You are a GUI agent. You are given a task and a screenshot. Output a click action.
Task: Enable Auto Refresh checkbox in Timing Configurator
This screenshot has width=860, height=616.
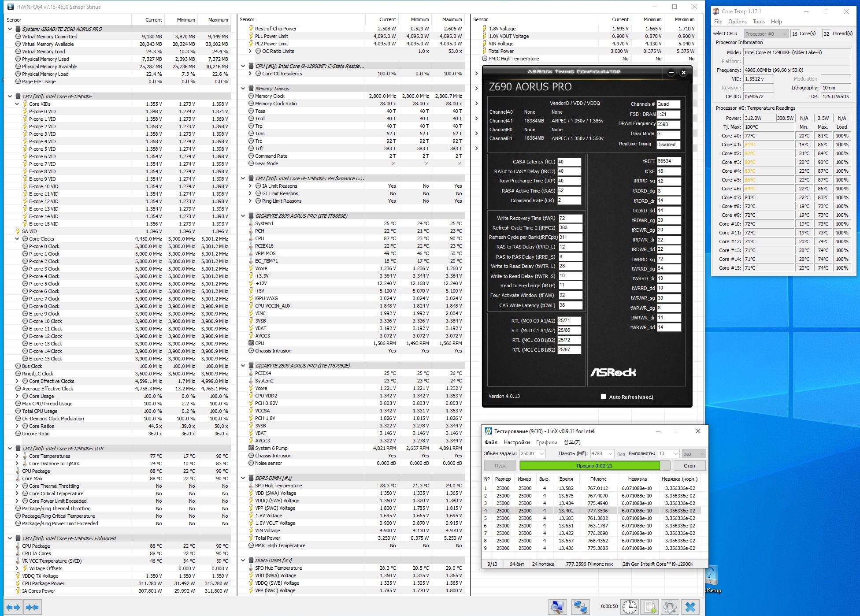(604, 397)
